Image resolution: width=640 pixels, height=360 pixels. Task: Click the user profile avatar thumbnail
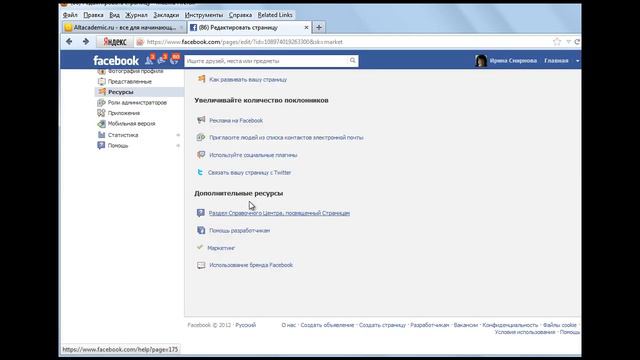481,60
